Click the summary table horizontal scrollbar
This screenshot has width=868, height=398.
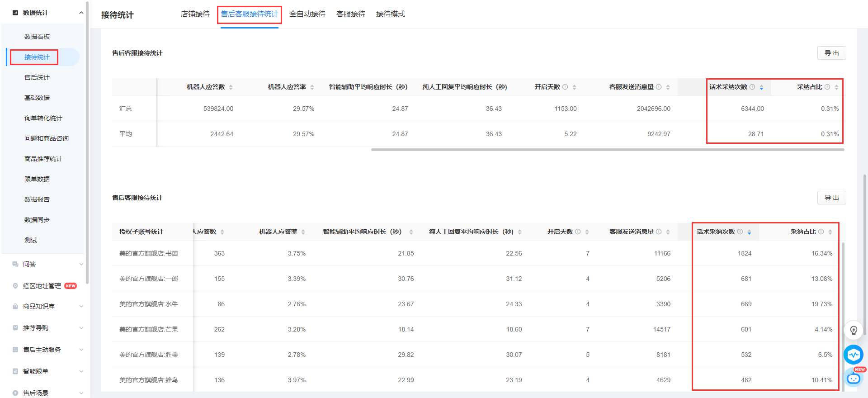(x=608, y=150)
